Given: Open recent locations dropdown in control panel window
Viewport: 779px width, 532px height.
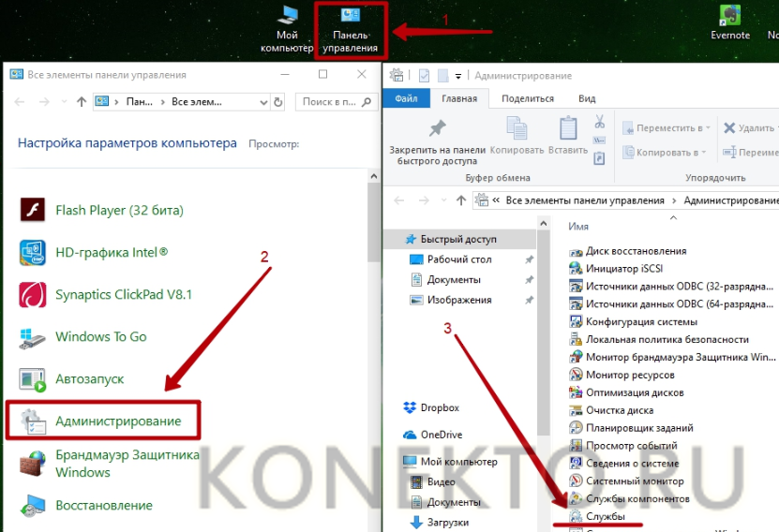Looking at the screenshot, I should [x=64, y=102].
